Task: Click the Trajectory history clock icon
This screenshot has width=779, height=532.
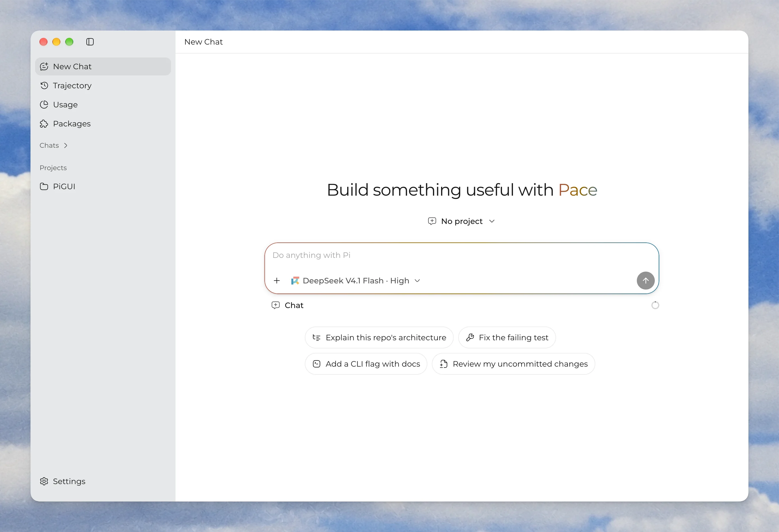Action: coord(44,85)
